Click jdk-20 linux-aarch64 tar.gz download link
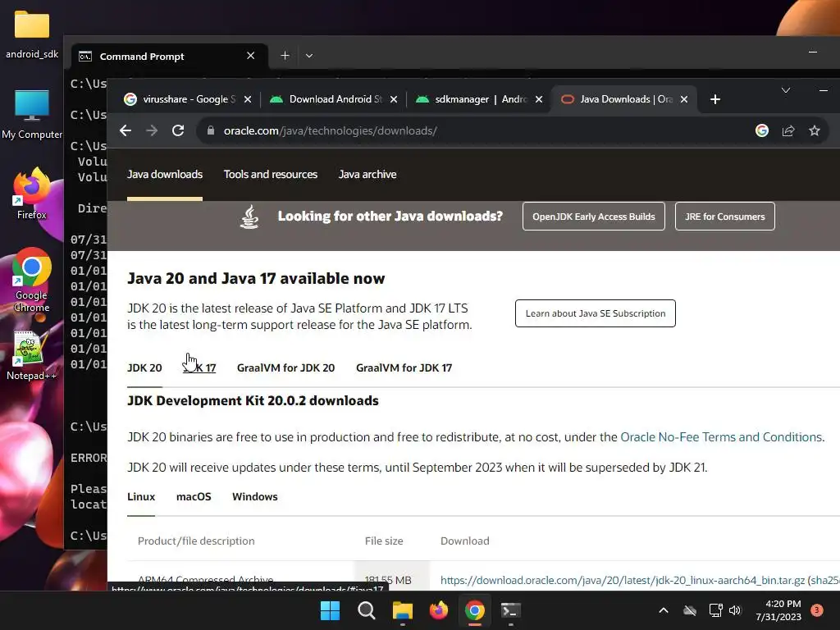The width and height of the screenshot is (840, 630). 622,580
